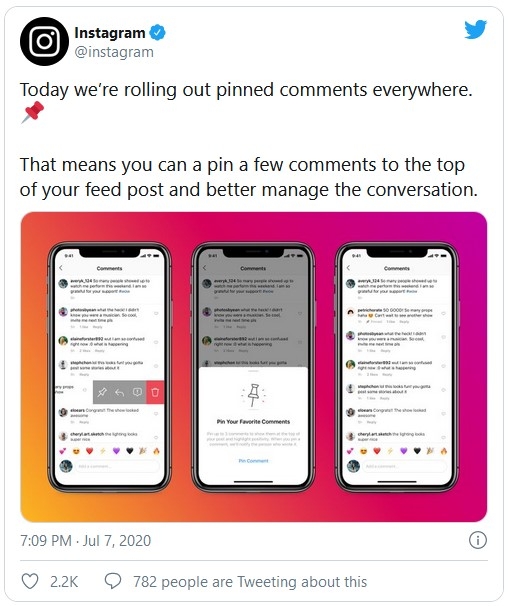Click Add a comment field in right phone
The height and width of the screenshot is (606, 508).
(x=404, y=466)
